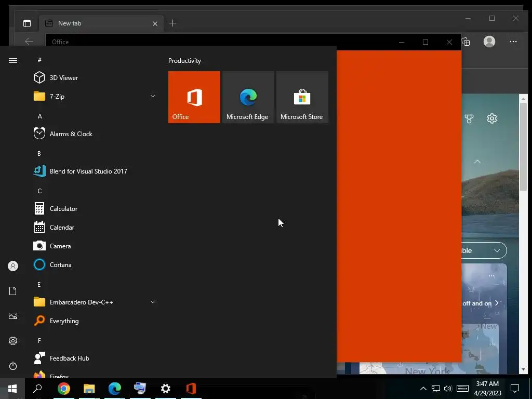Launch the Everything search app
The width and height of the screenshot is (532, 399).
click(x=95, y=321)
